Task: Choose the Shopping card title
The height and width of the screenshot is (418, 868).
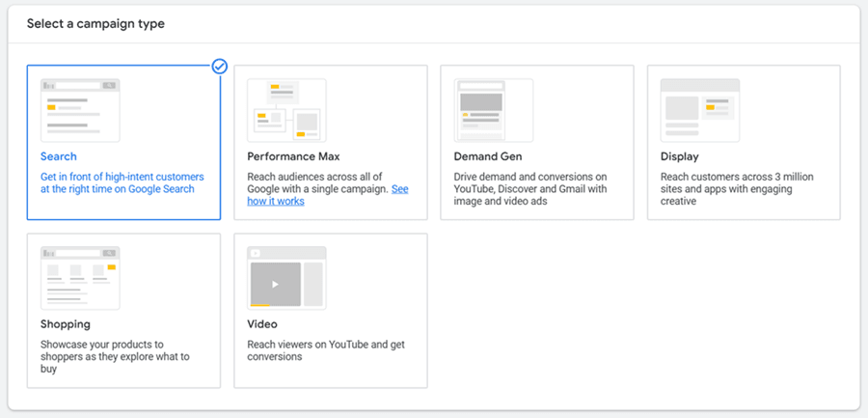Action: point(66,324)
